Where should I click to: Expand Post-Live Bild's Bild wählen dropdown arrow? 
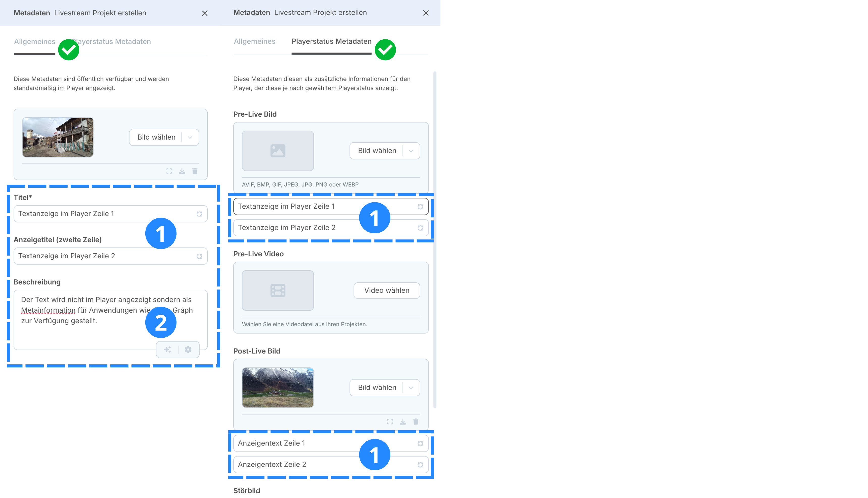pyautogui.click(x=411, y=388)
